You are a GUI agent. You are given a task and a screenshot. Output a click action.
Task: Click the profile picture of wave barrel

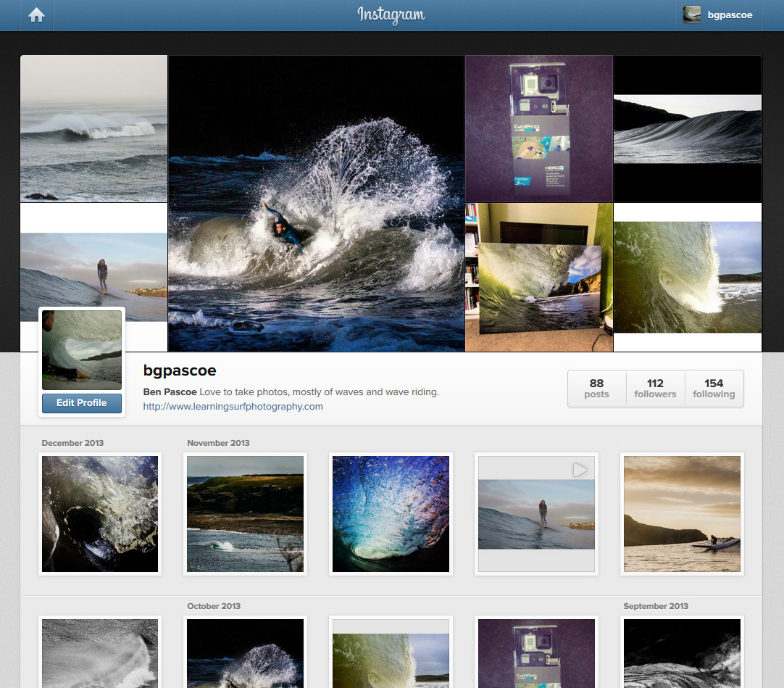click(81, 349)
